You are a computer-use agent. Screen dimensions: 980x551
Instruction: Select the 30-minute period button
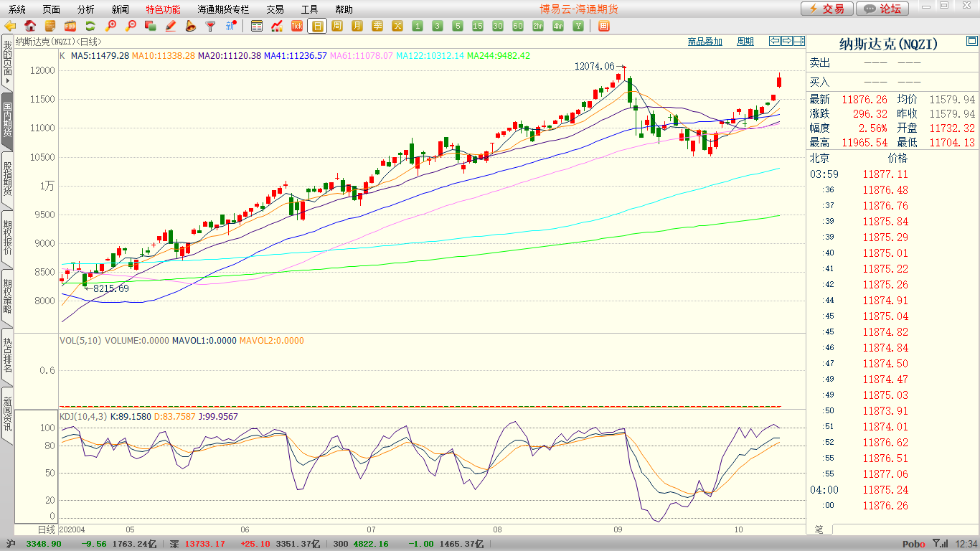pyautogui.click(x=498, y=26)
